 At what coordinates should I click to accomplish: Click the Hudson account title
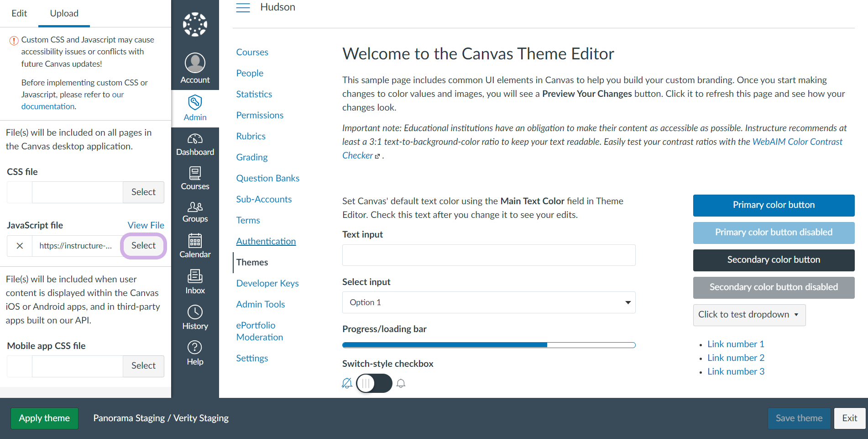tap(277, 7)
